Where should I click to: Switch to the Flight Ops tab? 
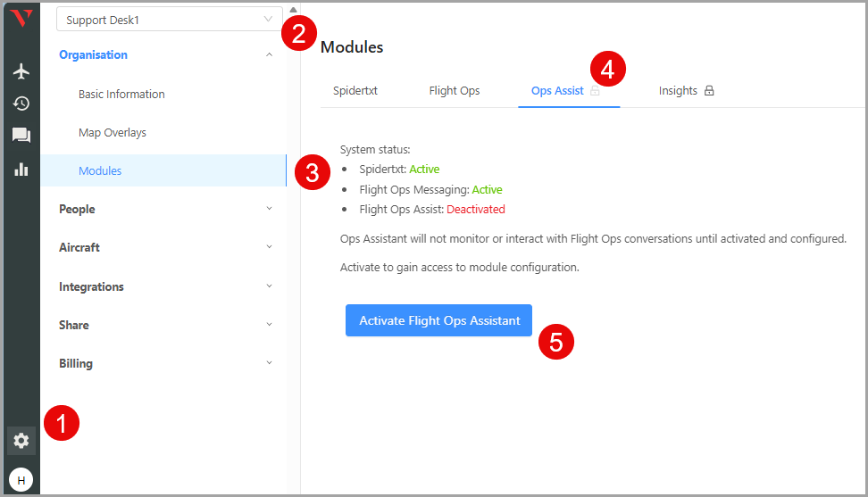point(455,91)
